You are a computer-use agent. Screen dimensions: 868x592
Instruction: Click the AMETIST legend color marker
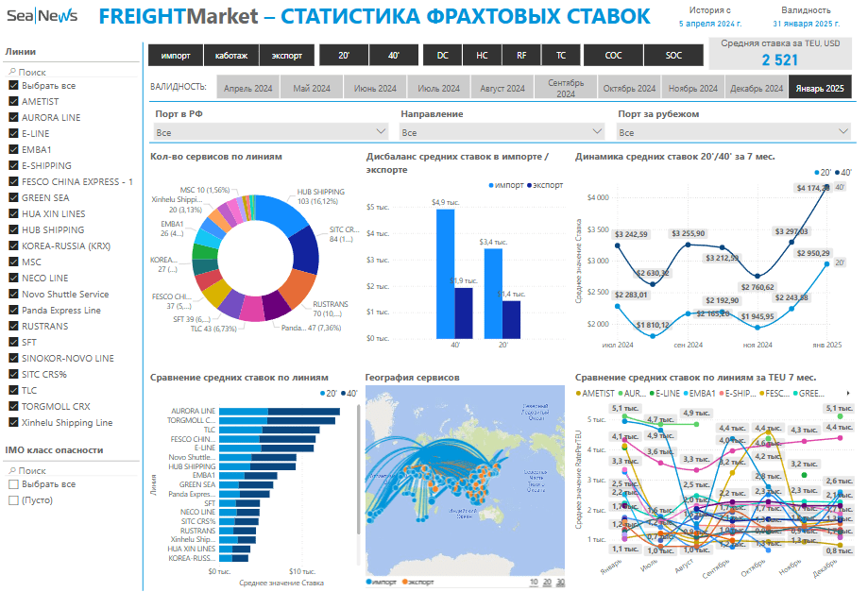tap(578, 394)
